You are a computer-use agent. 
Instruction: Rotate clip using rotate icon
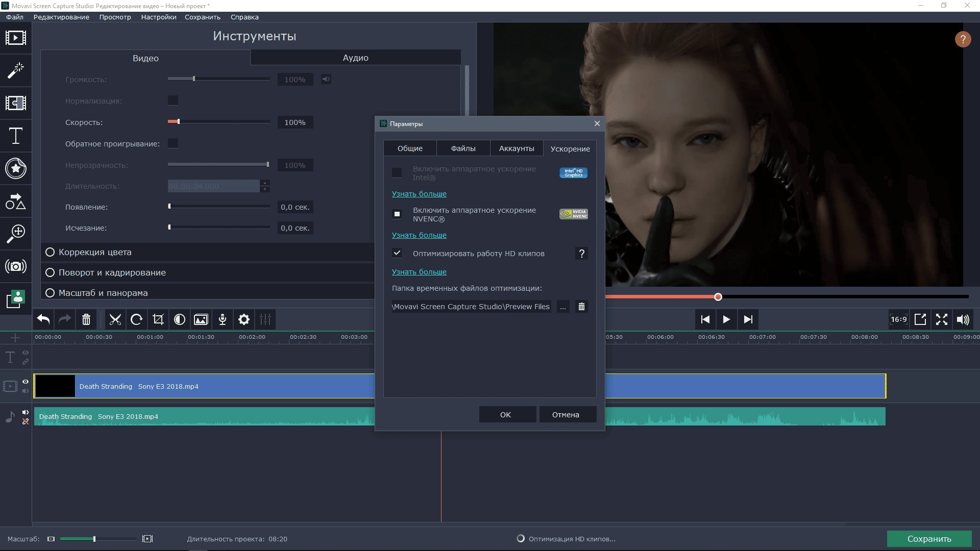[x=137, y=319]
